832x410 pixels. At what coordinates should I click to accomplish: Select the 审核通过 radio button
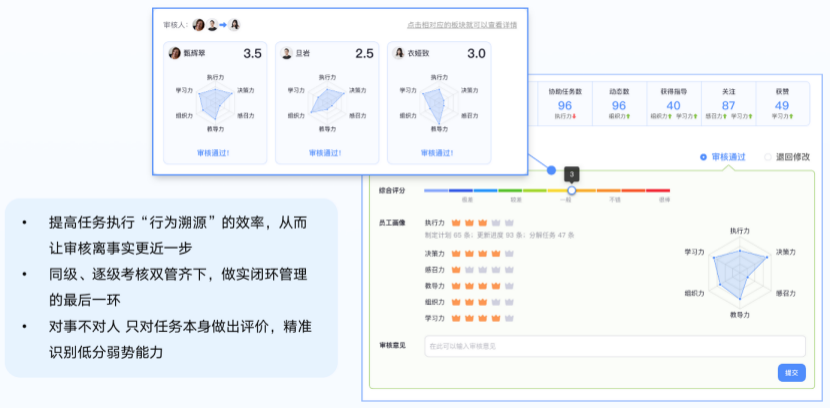click(703, 157)
